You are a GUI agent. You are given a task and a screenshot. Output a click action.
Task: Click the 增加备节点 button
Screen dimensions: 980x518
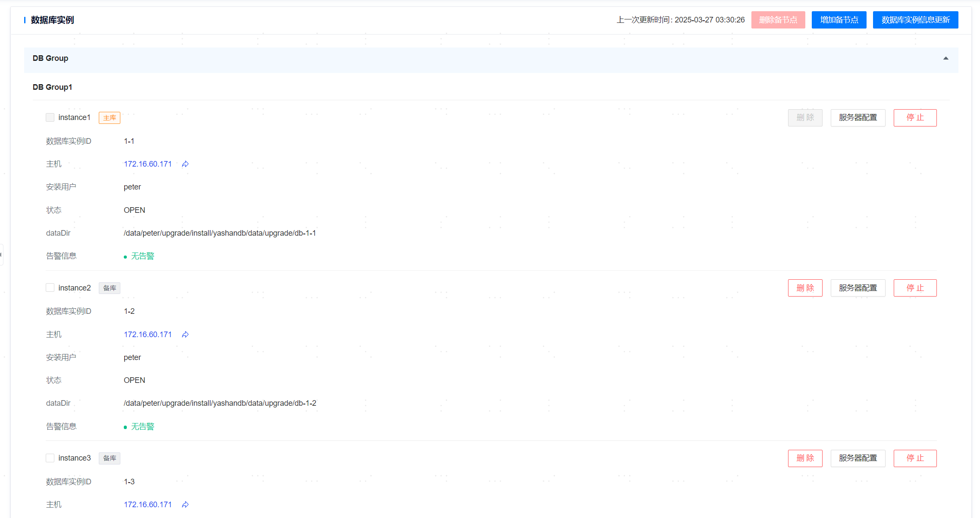(839, 20)
